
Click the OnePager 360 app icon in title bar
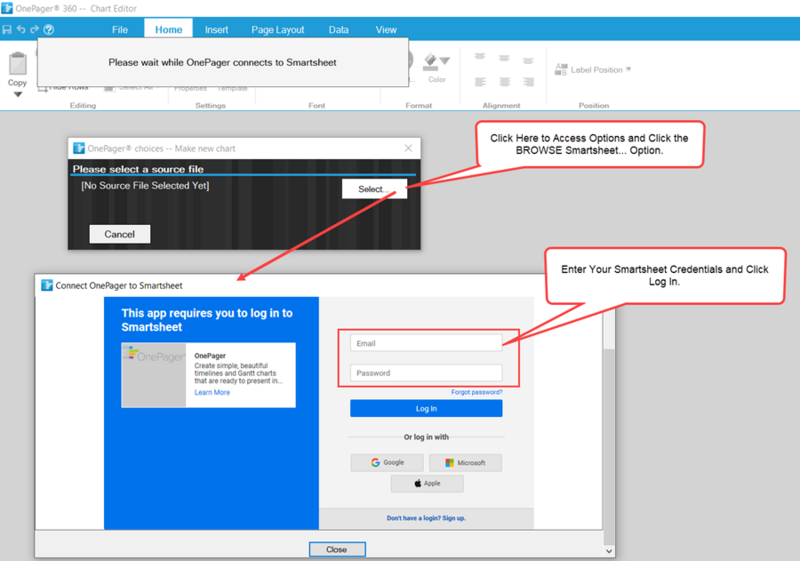(x=7, y=8)
